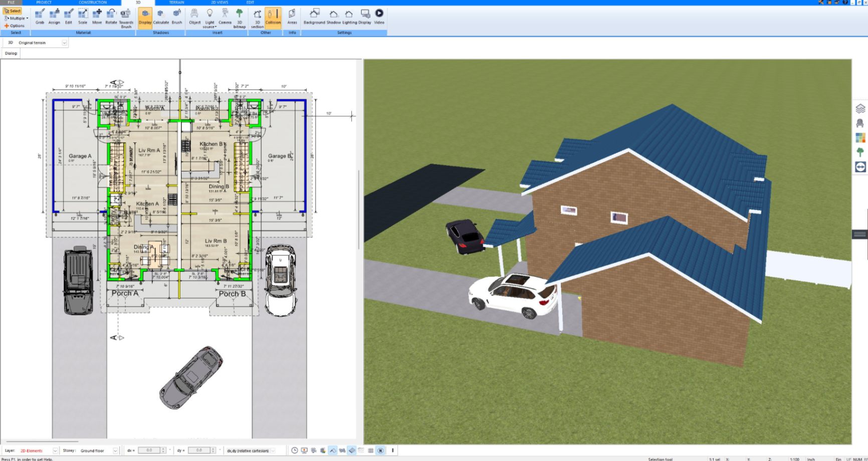Switch to the PROJECT ribbon tab
Image resolution: width=868 pixels, height=461 pixels.
pyautogui.click(x=44, y=3)
